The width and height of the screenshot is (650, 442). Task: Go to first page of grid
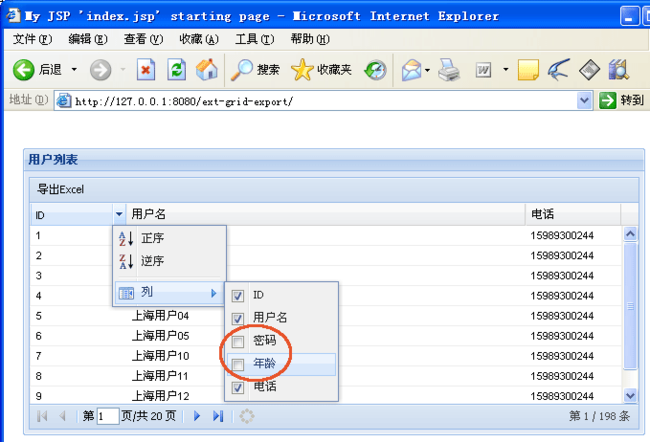42,416
